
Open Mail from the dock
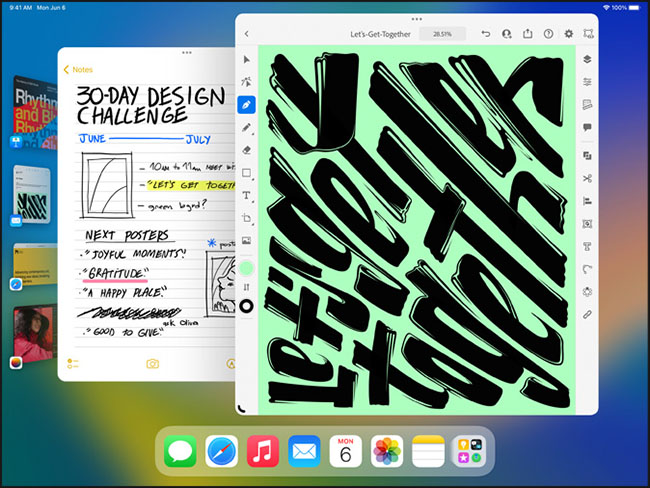point(304,451)
